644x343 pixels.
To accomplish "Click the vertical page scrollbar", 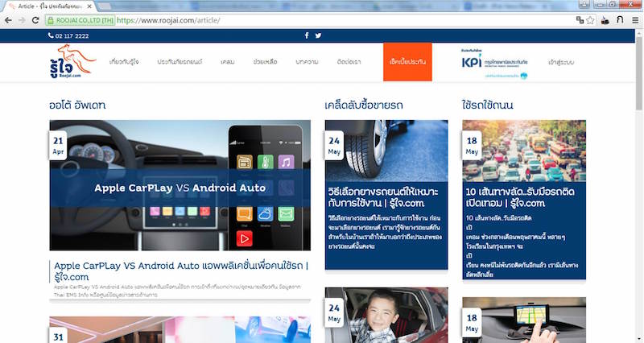I will tap(639, 72).
